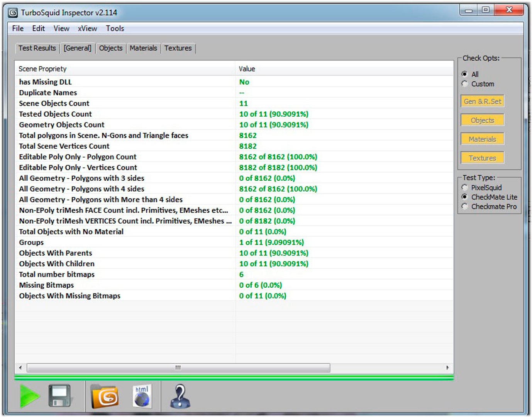Image resolution: width=532 pixels, height=417 pixels.
Task: Open help via the question mark icon
Action: [x=180, y=396]
